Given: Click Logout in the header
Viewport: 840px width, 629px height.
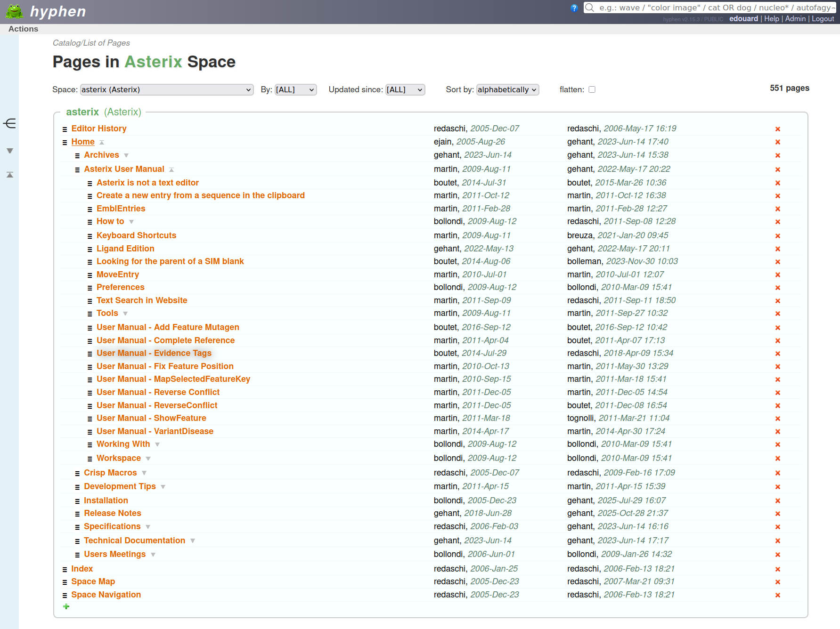Looking at the screenshot, I should point(823,19).
